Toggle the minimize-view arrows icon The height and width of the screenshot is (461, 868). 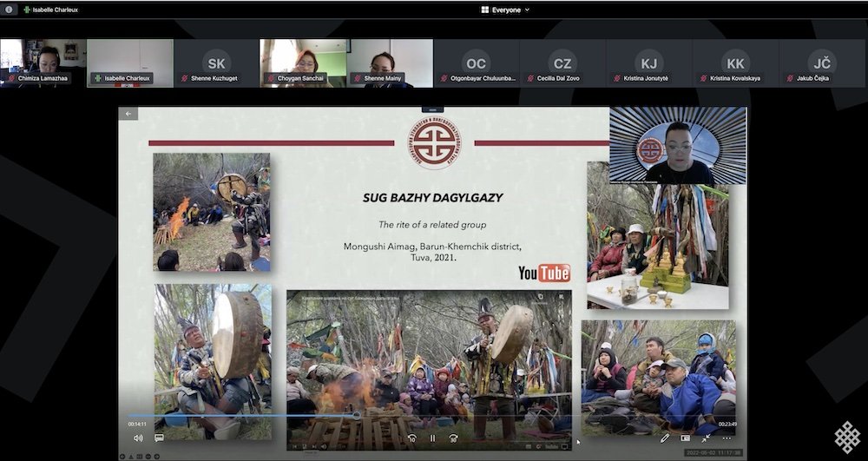706,438
